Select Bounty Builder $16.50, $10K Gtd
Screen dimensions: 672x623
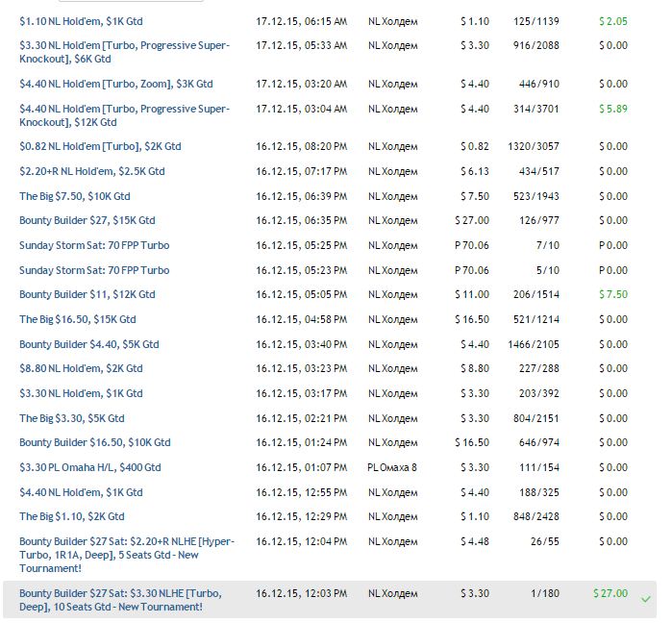coord(95,443)
